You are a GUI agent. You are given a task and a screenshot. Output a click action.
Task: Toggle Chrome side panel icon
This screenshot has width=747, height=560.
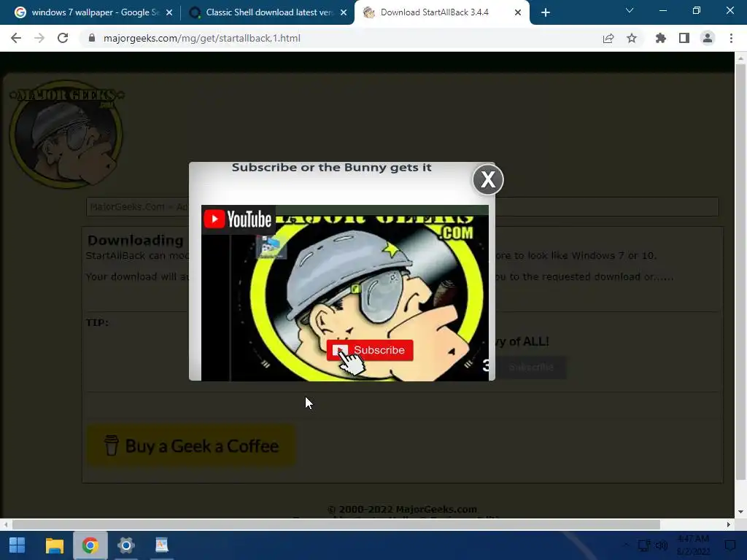point(684,38)
